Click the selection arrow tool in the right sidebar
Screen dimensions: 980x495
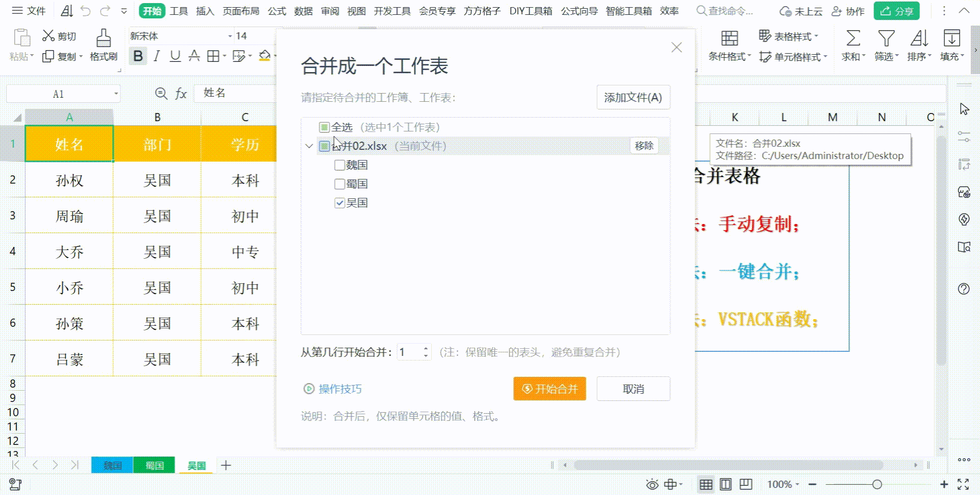click(x=964, y=109)
